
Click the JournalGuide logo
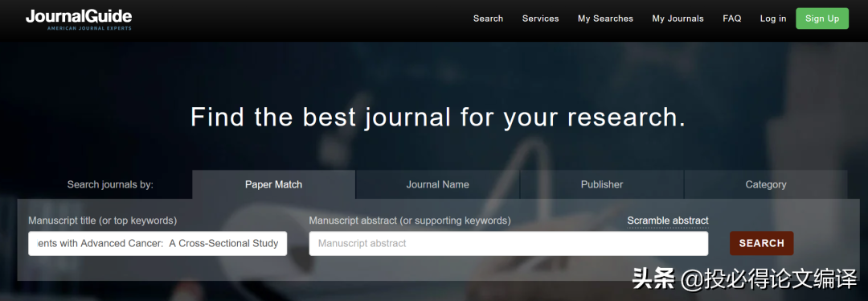click(79, 19)
